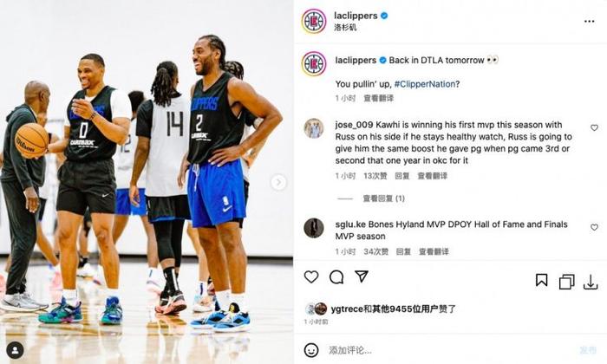Open #ClipperNation hashtag link
Screen dimensions: 607x364
click(425, 84)
